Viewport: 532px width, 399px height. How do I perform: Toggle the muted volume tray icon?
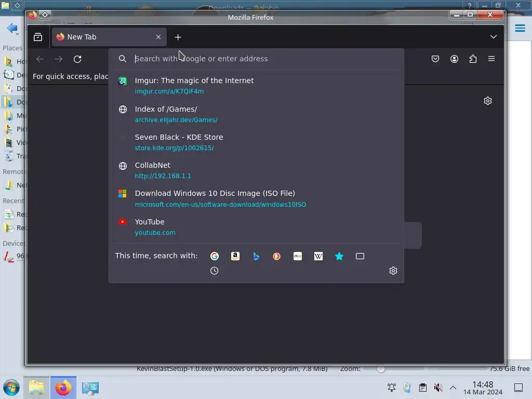(438, 388)
